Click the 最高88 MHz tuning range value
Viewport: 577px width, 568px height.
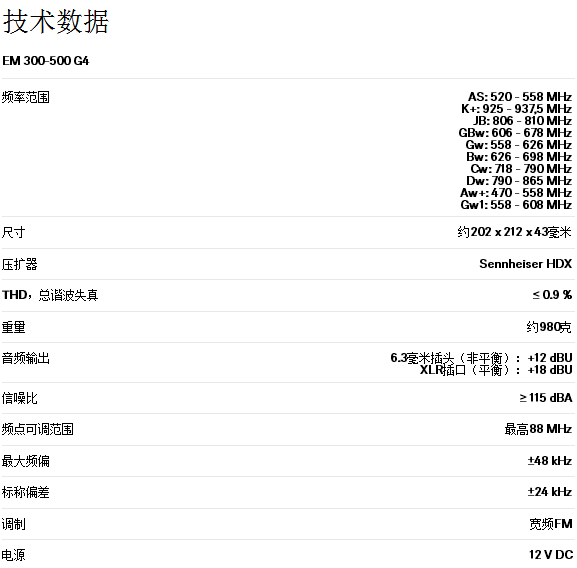point(538,429)
